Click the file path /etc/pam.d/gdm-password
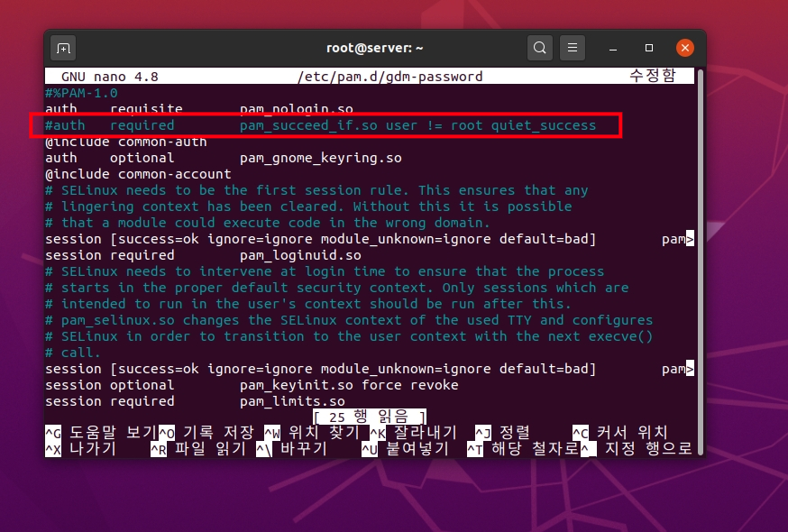 tap(389, 77)
